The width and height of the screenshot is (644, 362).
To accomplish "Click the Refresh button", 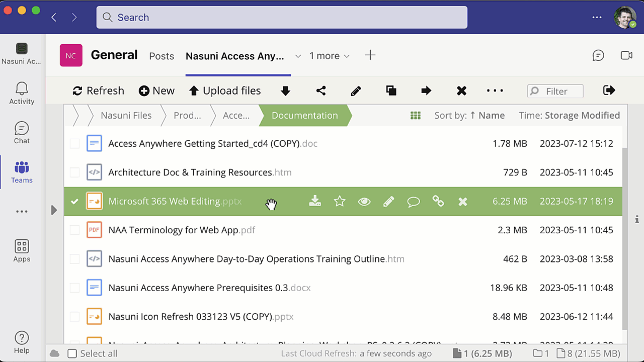I will pos(98,91).
